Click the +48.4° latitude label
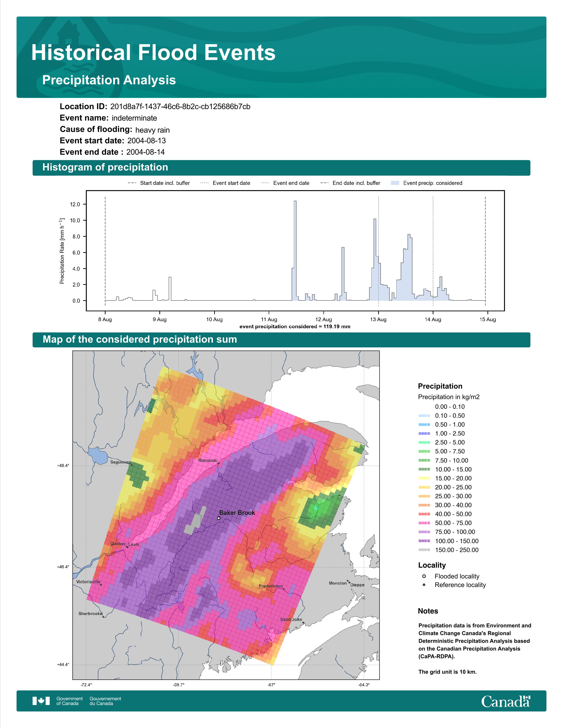Image resolution: width=563 pixels, height=728 pixels. point(63,466)
